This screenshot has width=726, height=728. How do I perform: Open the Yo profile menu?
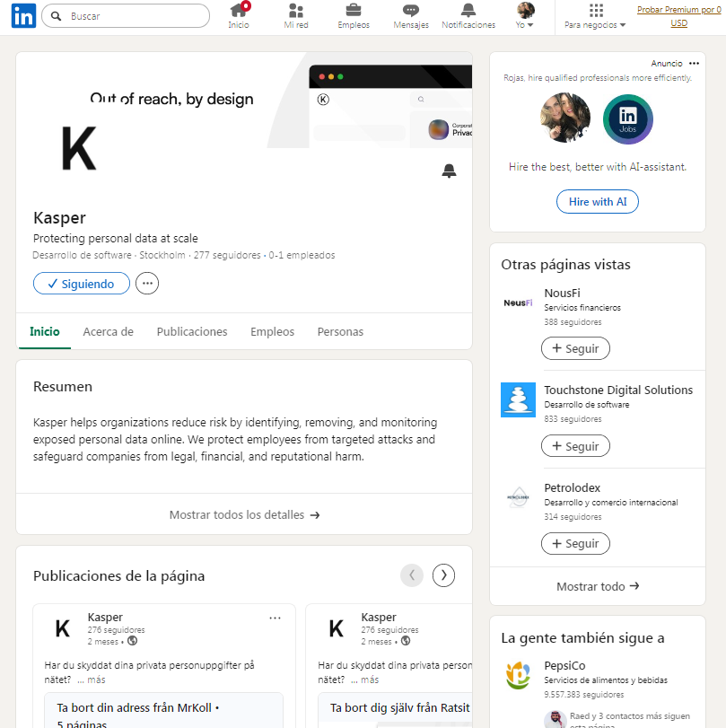click(525, 16)
